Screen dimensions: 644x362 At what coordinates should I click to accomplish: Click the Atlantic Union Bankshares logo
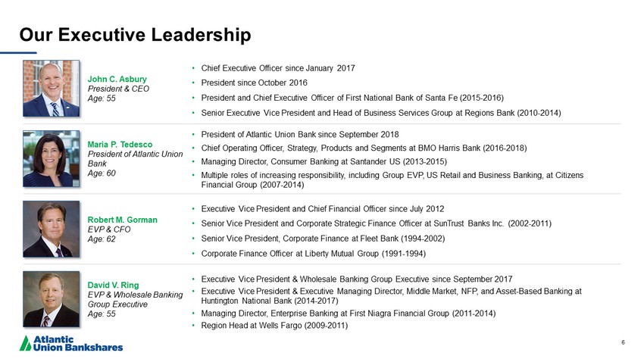pos(71,342)
